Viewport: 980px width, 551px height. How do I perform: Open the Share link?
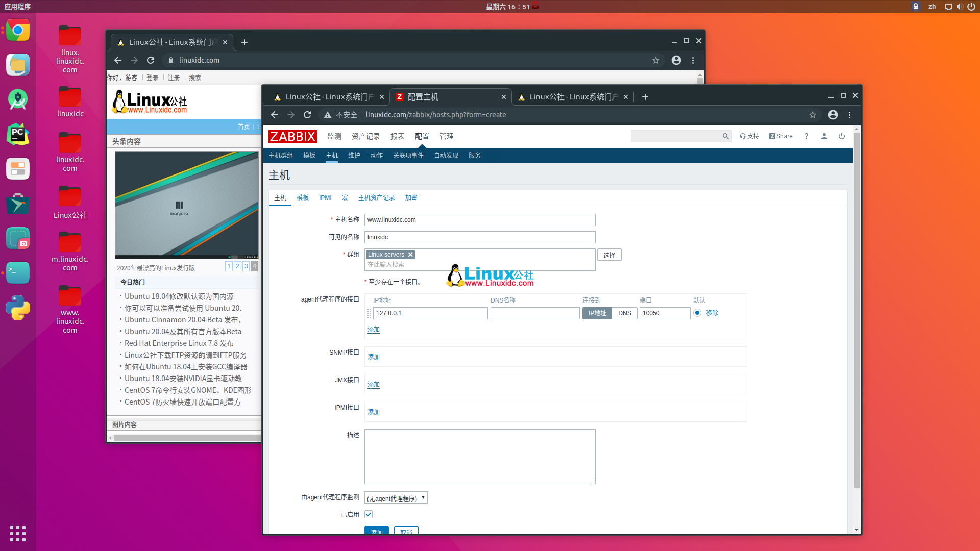pos(781,136)
